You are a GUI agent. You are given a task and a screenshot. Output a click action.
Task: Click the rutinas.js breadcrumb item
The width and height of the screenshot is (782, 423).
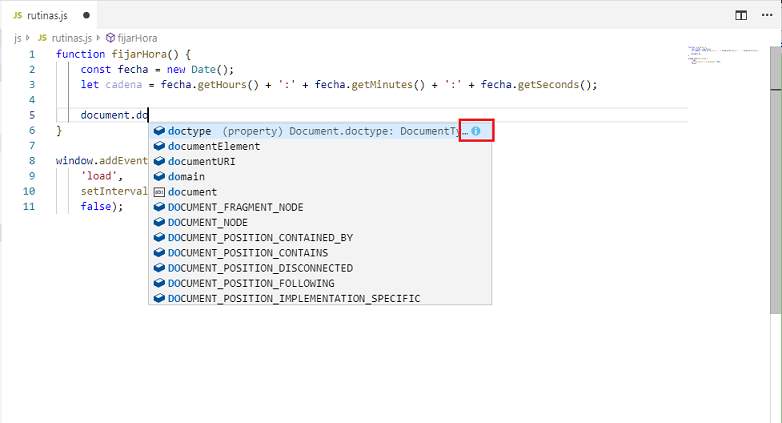point(65,38)
